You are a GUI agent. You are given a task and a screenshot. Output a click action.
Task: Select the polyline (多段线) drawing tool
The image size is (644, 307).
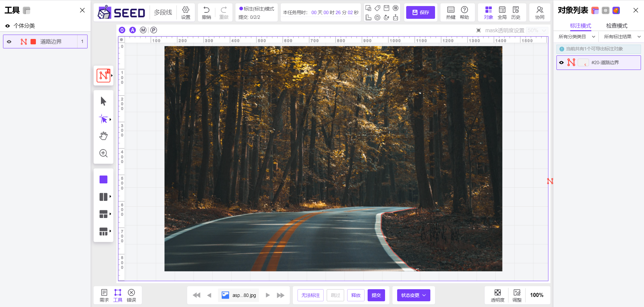[x=103, y=75]
